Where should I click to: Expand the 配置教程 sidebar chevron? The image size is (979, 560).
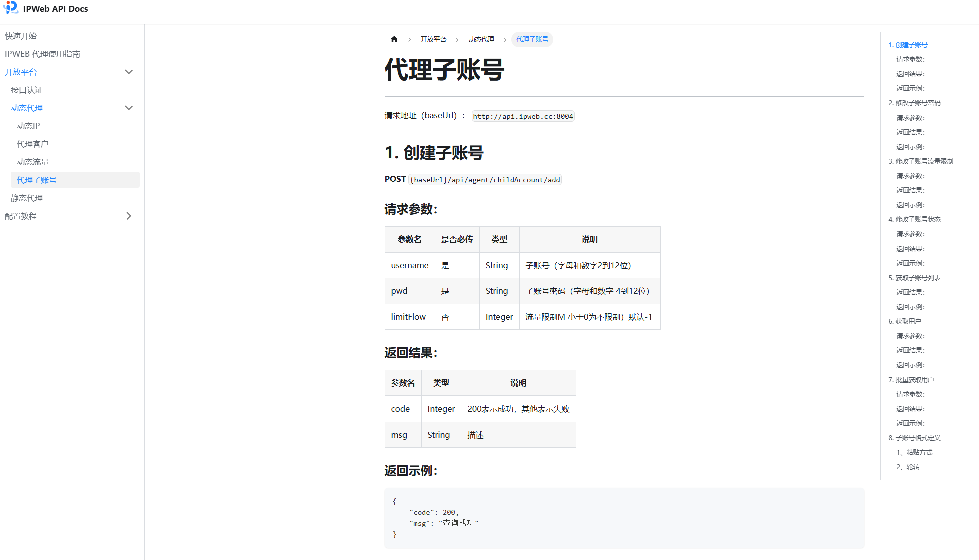coord(129,216)
